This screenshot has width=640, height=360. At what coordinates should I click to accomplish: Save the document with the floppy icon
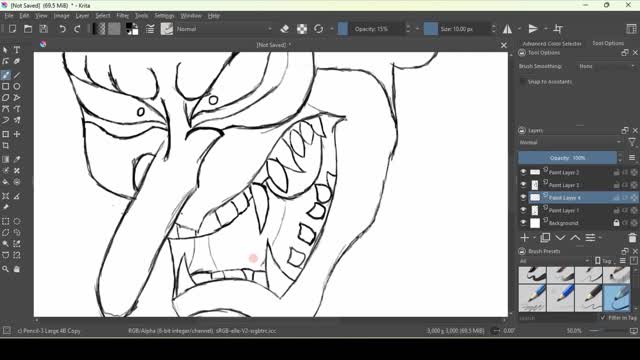[44, 29]
